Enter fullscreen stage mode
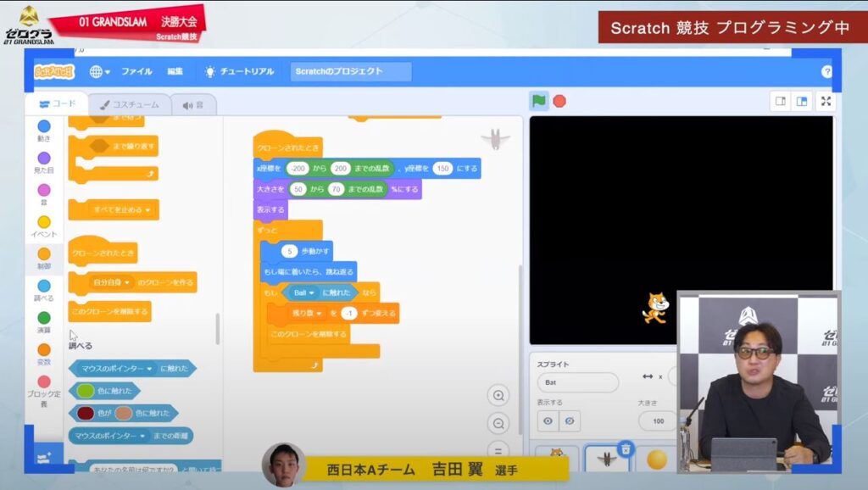Image resolution: width=868 pixels, height=490 pixels. point(825,101)
